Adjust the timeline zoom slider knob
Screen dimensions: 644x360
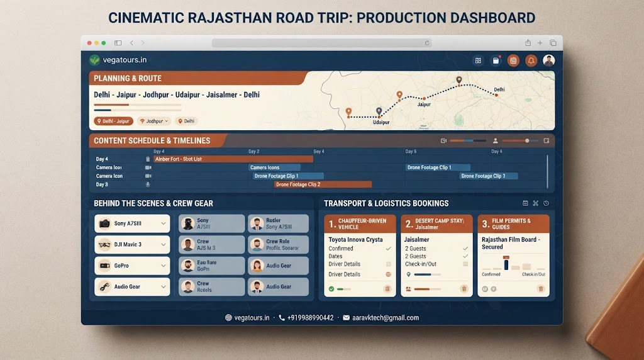[x=527, y=140]
